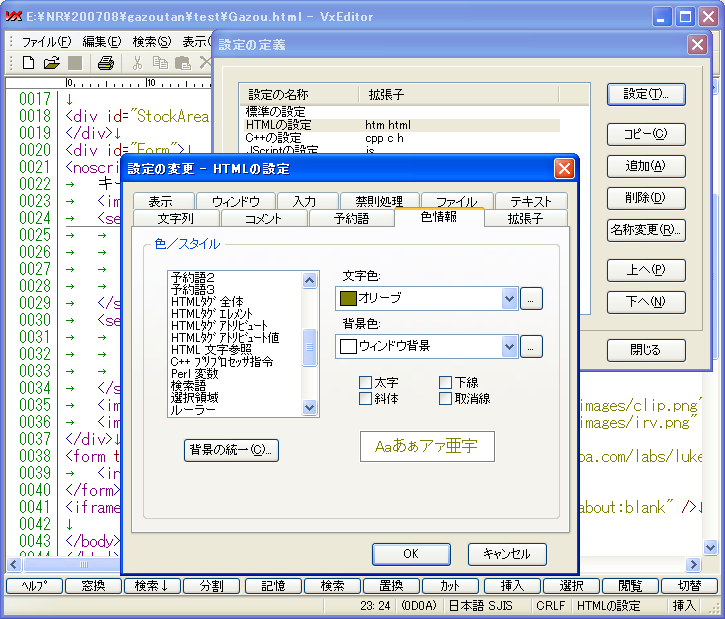Click 追加(A) in 設定の定義 window
725x619 pixels.
coord(646,166)
